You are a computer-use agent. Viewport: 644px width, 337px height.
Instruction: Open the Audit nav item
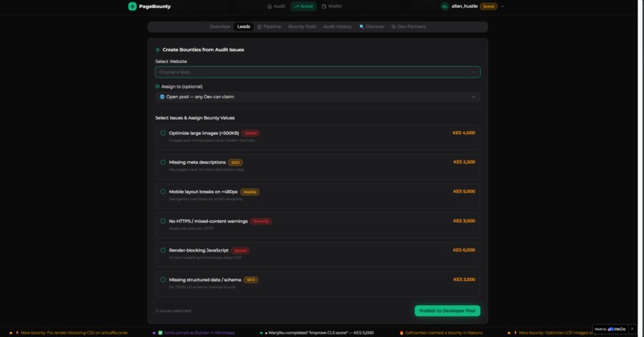click(x=276, y=6)
